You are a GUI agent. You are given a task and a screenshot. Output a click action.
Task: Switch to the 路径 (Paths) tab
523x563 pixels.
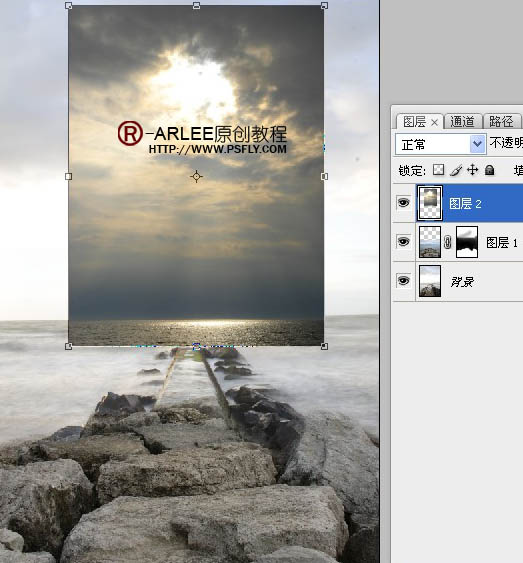501,122
